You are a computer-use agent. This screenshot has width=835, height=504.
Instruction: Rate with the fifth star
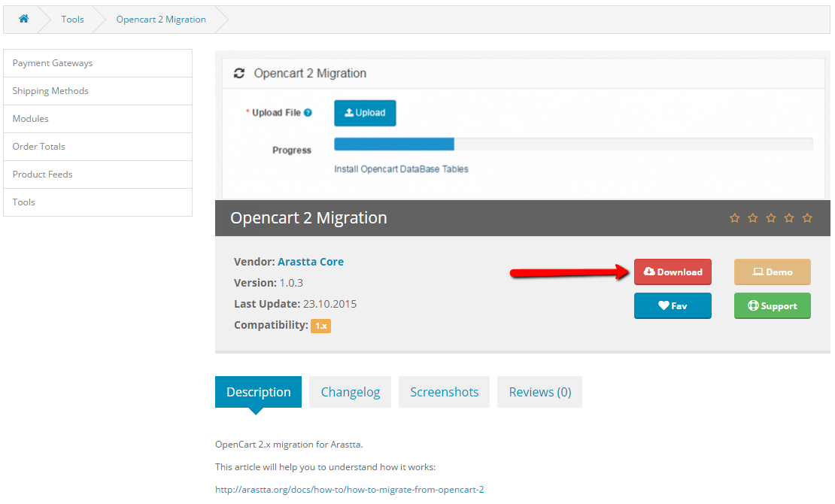point(807,218)
